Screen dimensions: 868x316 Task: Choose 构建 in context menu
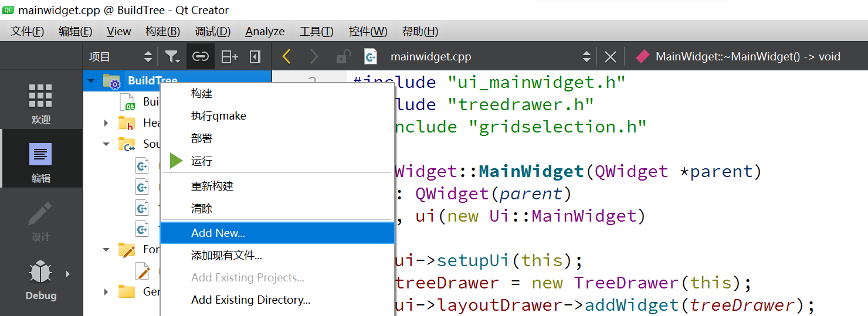click(277, 93)
